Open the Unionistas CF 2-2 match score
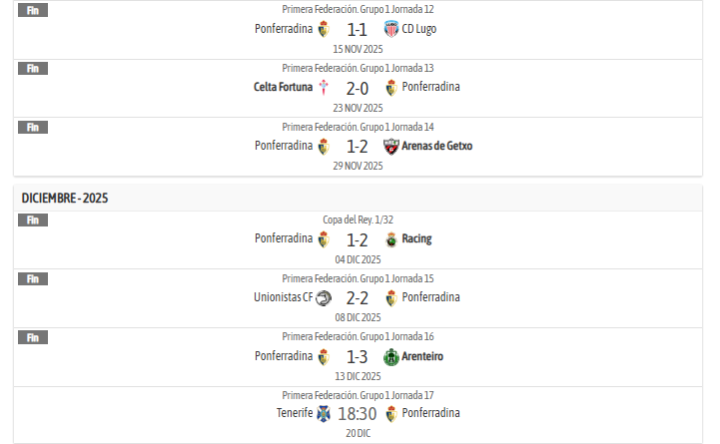The width and height of the screenshot is (720, 444). (357, 298)
